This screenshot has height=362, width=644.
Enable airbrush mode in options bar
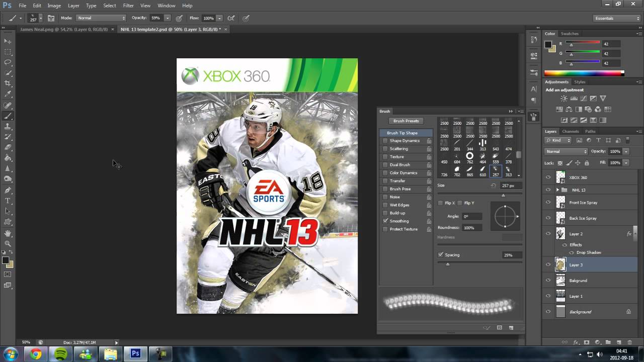tap(231, 18)
